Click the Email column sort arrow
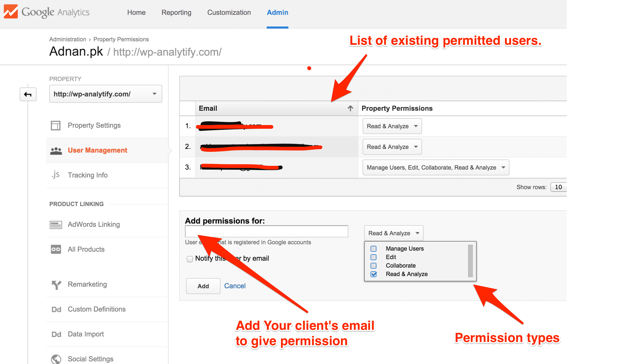624x364 pixels. tap(350, 108)
